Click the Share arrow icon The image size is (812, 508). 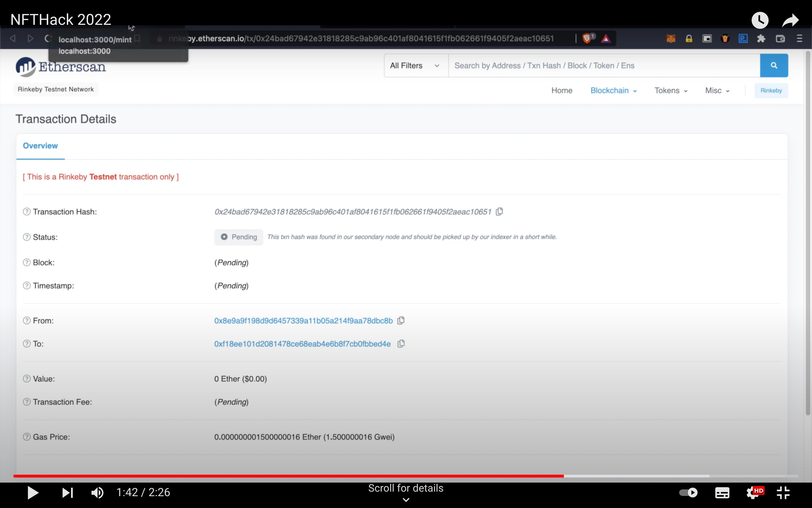pos(790,20)
